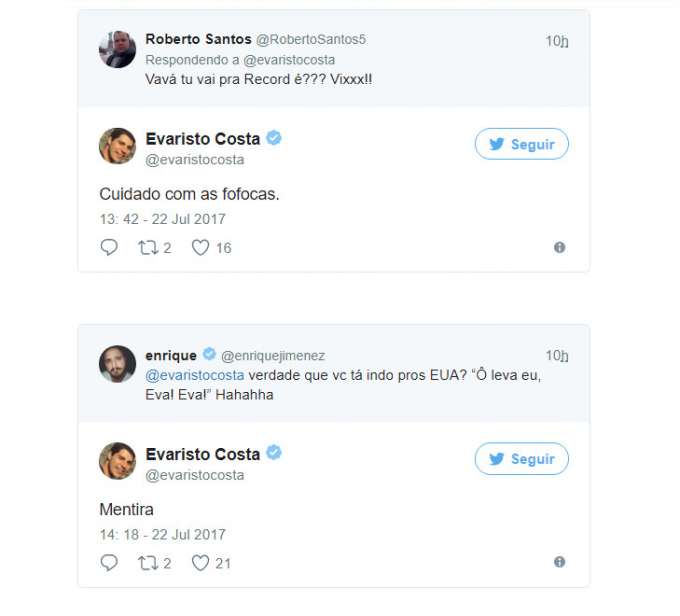Viewport: 680px width, 616px height.
Task: Reply to the "Mentira" tweet
Action: (x=109, y=563)
